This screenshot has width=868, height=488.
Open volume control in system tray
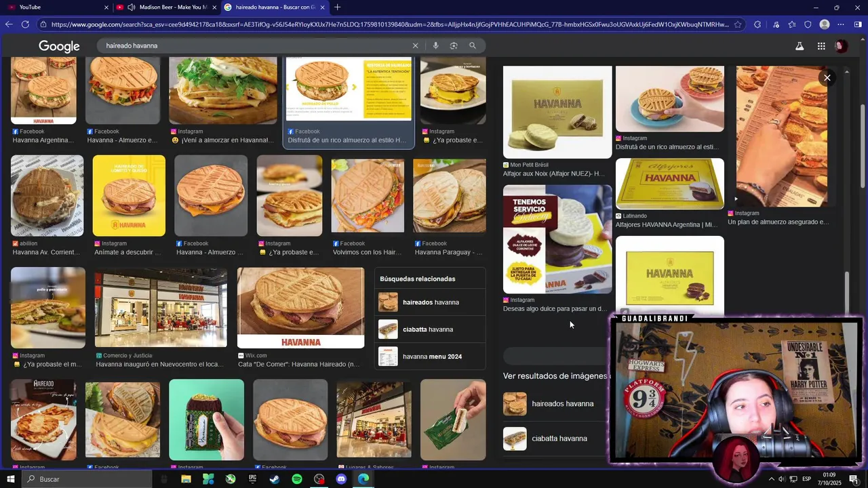(782, 479)
